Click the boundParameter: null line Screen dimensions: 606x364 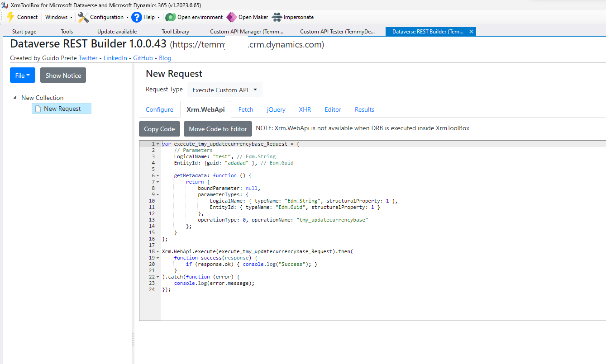(229, 188)
